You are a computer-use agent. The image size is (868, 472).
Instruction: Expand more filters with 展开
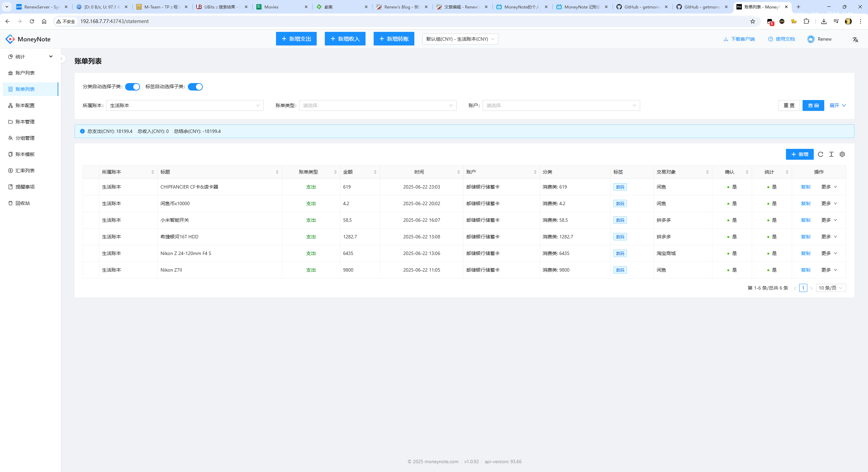[837, 105]
